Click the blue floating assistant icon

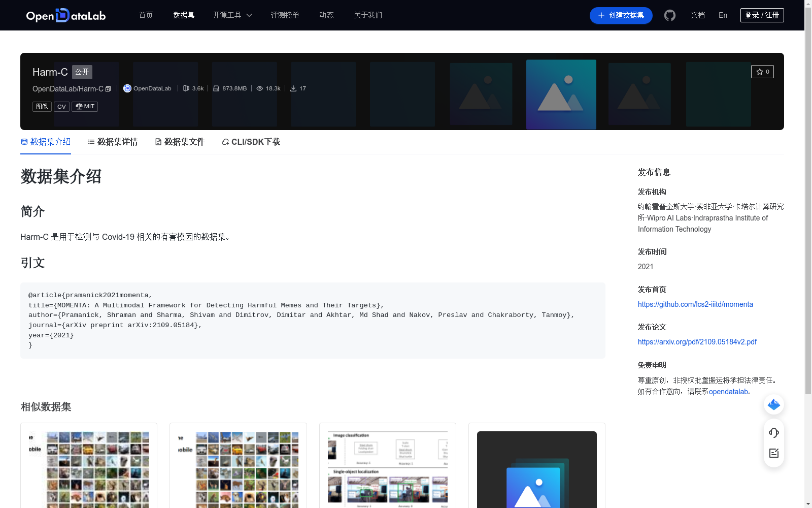[x=774, y=404]
